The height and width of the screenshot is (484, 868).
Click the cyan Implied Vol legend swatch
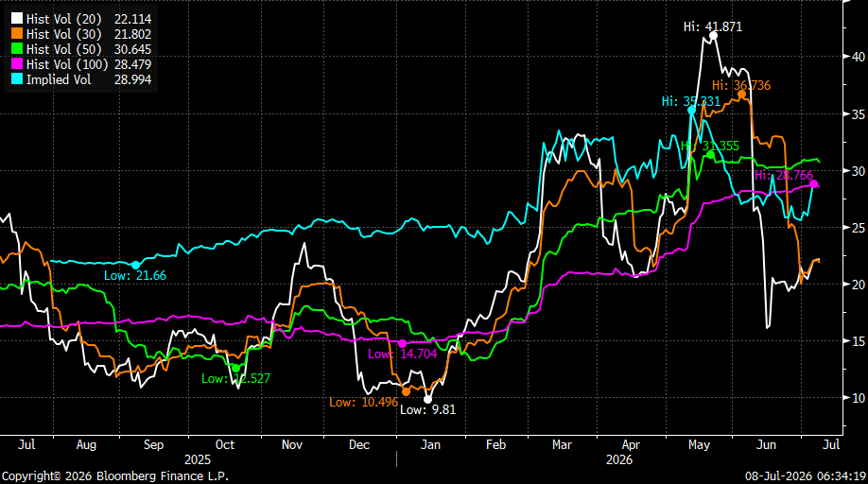pos(17,79)
